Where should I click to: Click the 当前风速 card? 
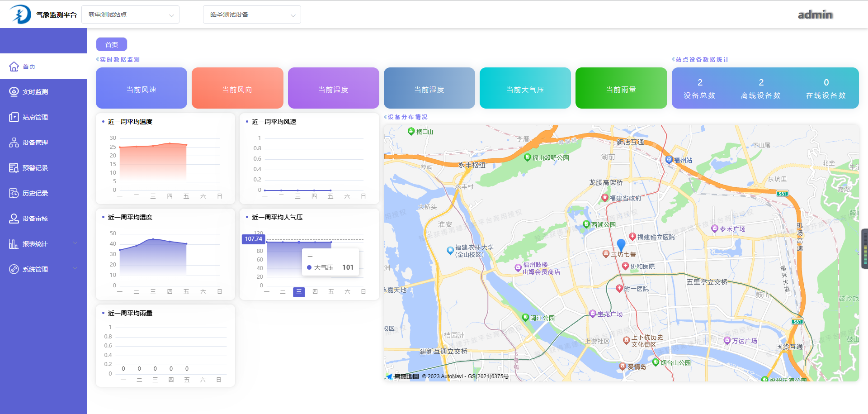click(142, 88)
